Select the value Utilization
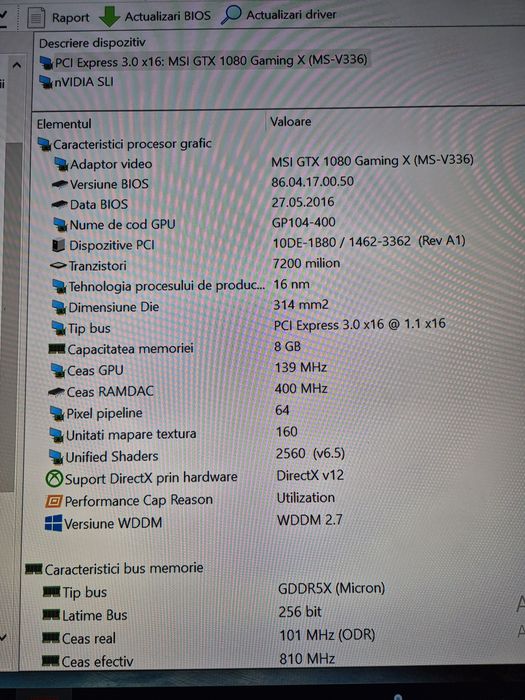This screenshot has width=525, height=700. (306, 498)
